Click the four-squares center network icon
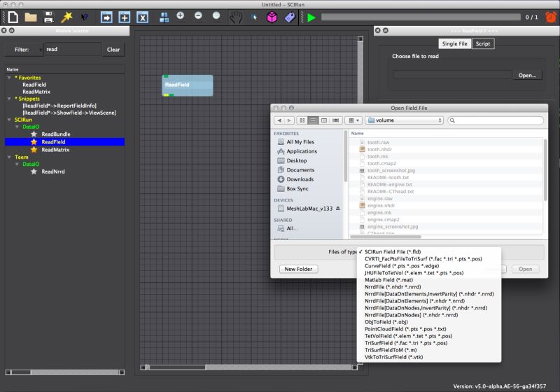560x392 pixels. 164,17
